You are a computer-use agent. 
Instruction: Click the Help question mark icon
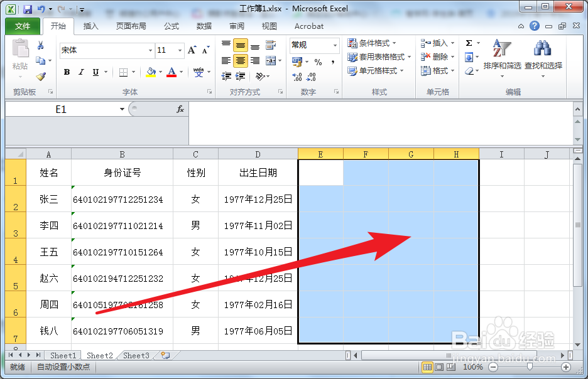pos(535,26)
